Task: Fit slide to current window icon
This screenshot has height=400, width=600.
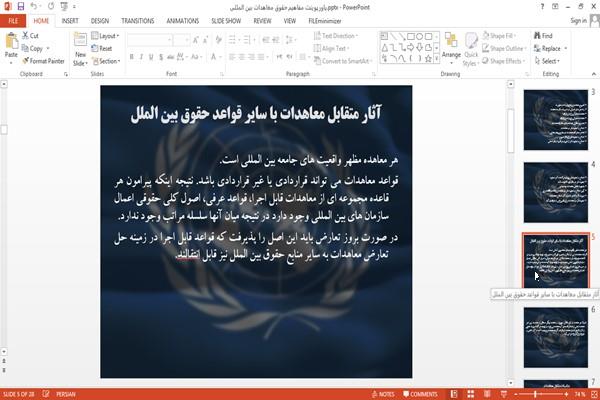Action: (x=594, y=394)
